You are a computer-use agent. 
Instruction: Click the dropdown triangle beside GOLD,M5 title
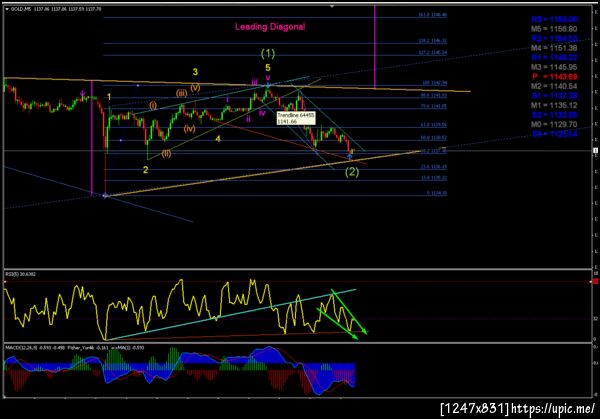click(x=7, y=9)
